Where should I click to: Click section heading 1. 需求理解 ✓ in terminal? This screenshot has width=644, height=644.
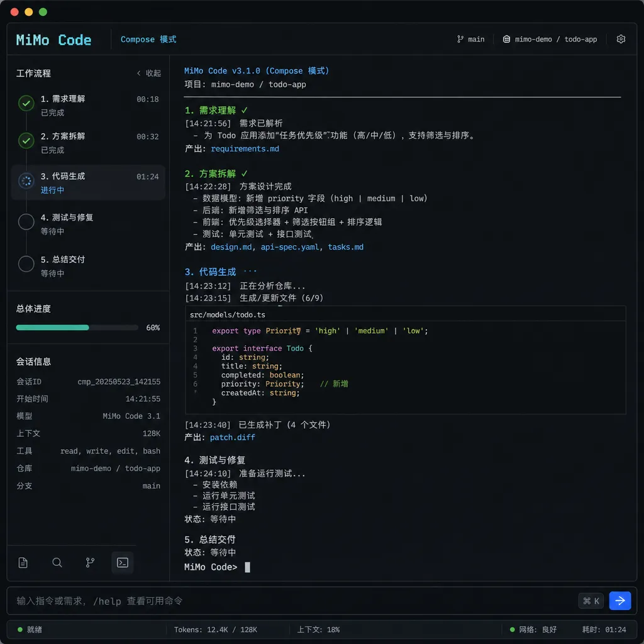click(216, 110)
